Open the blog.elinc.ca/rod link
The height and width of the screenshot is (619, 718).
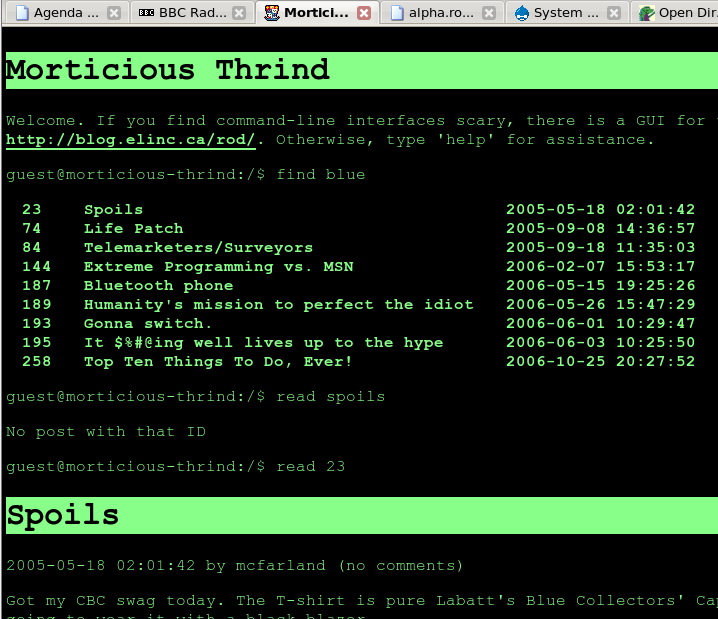tap(130, 140)
